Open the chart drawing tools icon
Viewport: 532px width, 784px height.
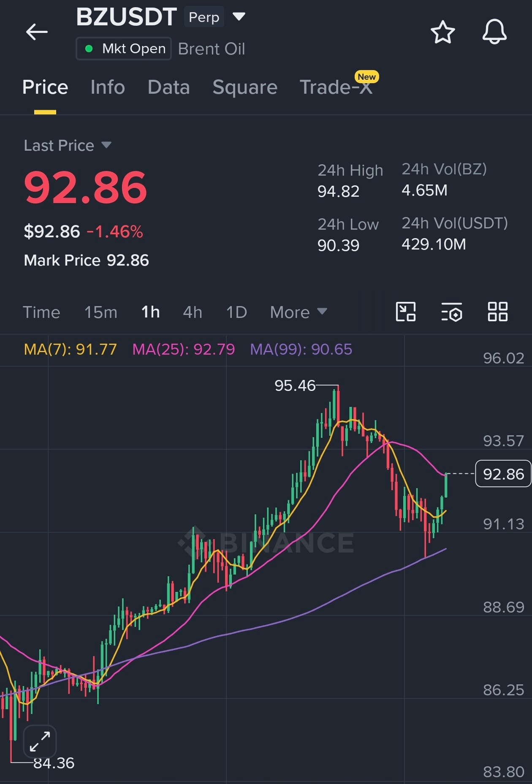pyautogui.click(x=406, y=312)
